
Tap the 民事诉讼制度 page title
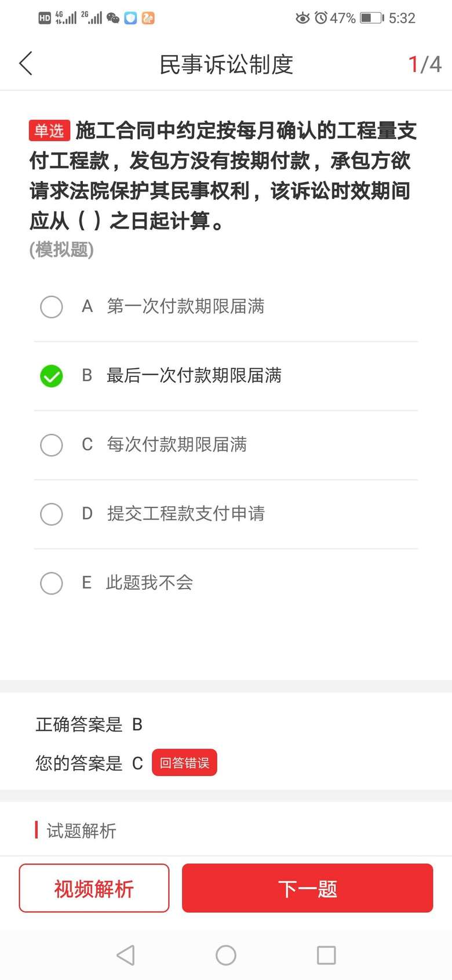pos(226,64)
